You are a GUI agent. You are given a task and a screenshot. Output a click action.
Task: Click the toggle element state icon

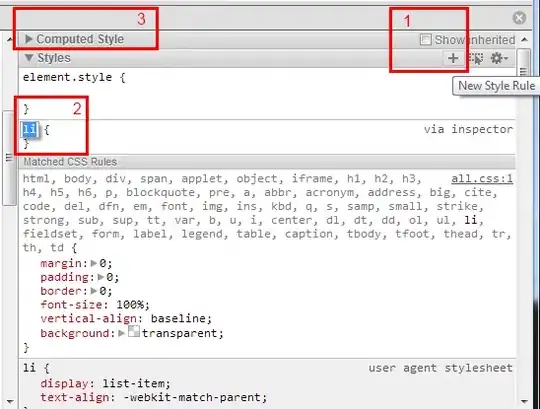(x=476, y=58)
